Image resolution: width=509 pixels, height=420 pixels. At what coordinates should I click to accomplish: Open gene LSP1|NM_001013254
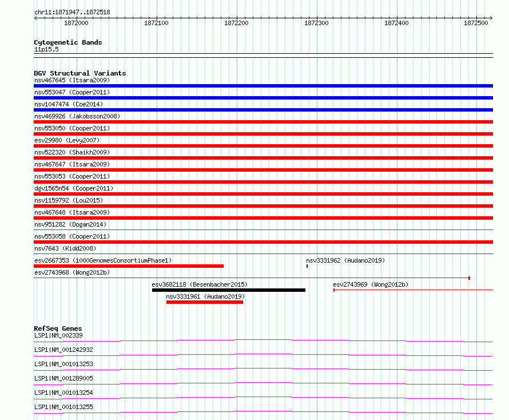[63, 393]
